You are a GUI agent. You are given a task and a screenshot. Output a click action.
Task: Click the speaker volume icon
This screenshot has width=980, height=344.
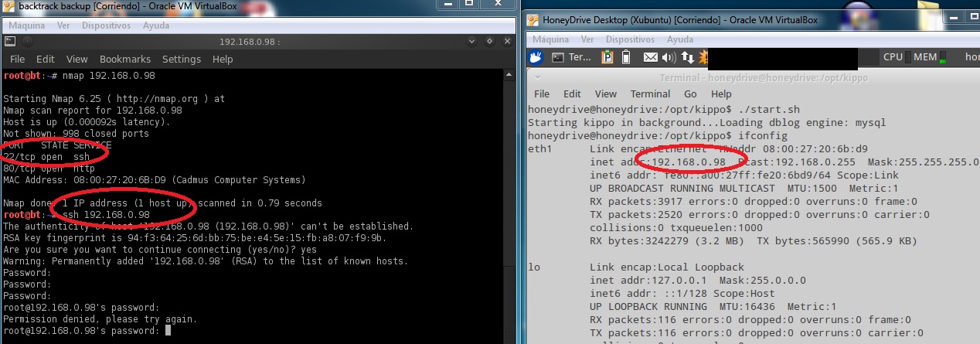(x=669, y=57)
